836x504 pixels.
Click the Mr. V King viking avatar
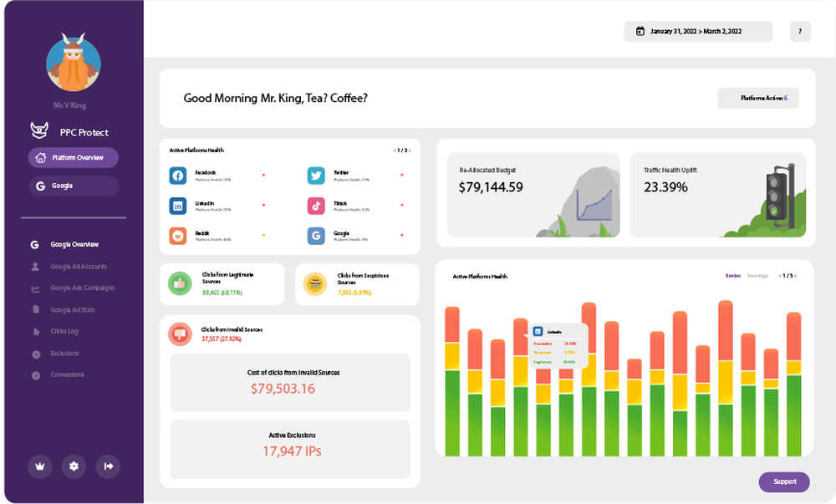pos(74,63)
